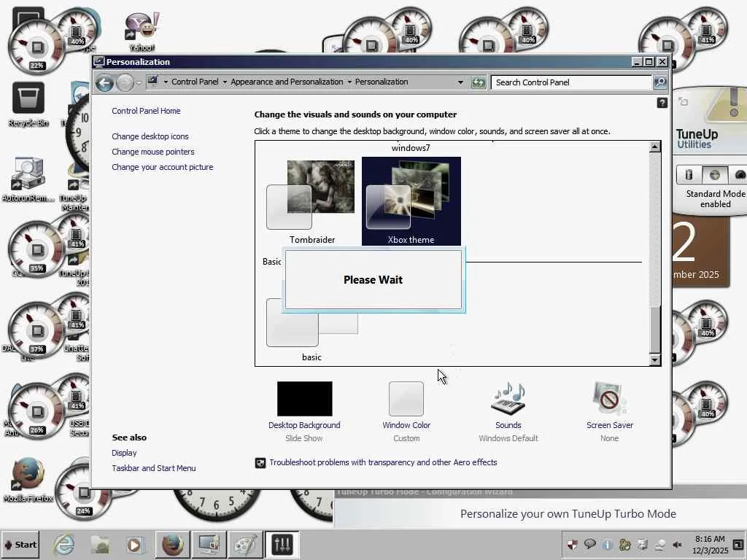747x560 pixels.
Task: Open Change desktop icons link
Action: pyautogui.click(x=150, y=136)
